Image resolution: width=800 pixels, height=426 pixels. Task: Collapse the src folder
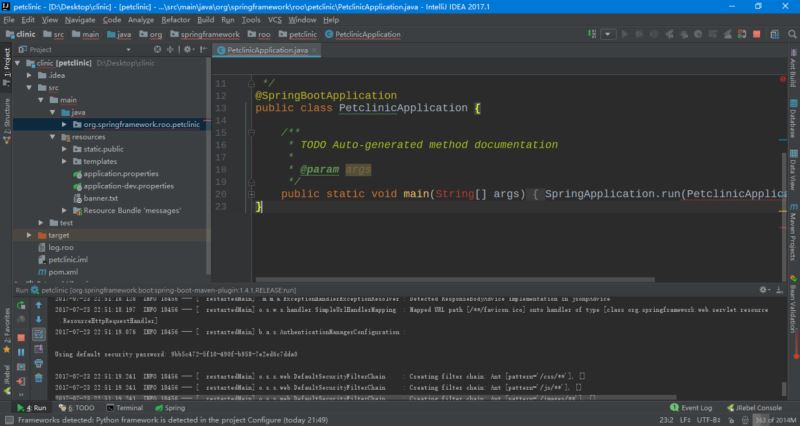click(30, 88)
